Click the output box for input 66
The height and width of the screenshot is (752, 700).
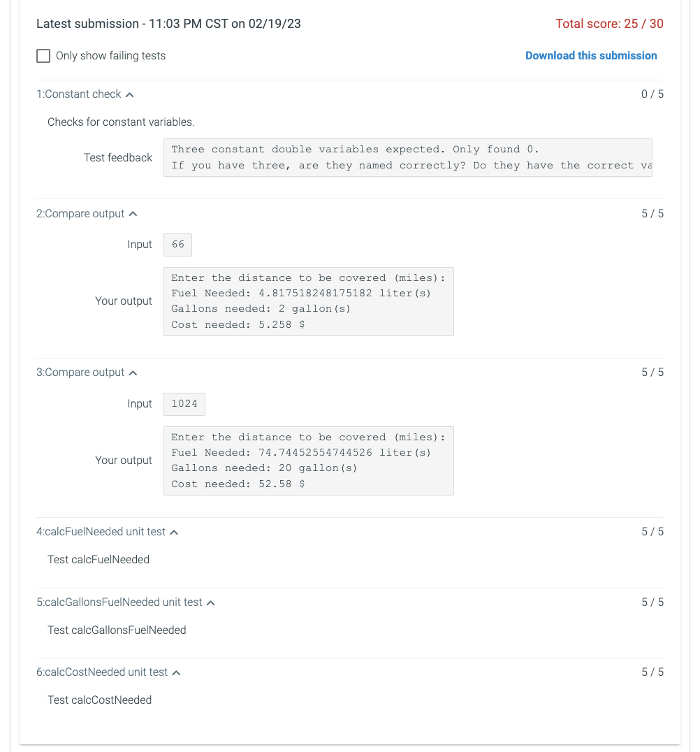point(308,301)
